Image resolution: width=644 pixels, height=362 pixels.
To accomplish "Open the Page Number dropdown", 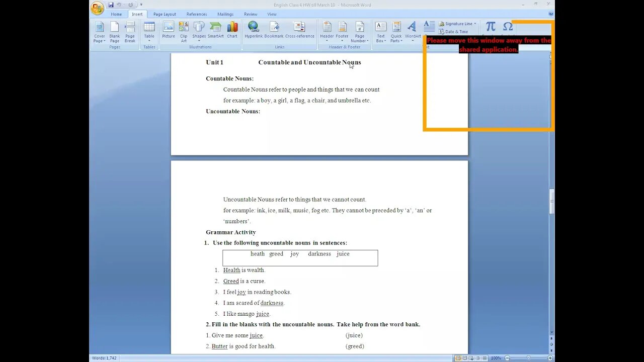I will pos(360,32).
